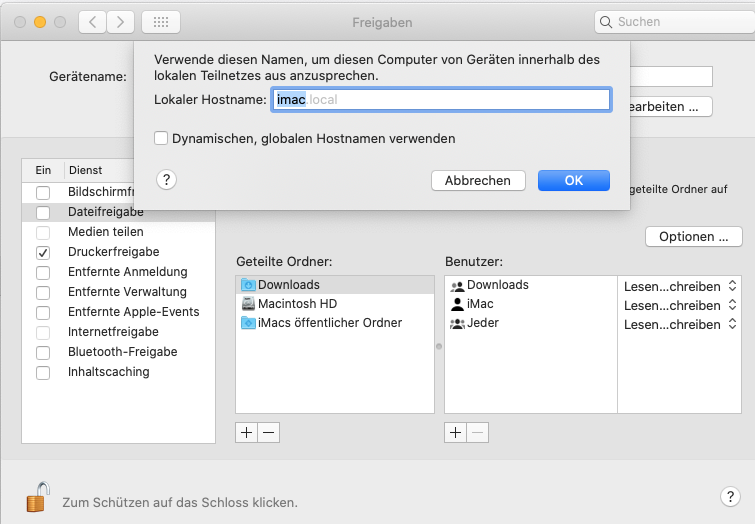Open help at bottom right corner

click(x=729, y=497)
